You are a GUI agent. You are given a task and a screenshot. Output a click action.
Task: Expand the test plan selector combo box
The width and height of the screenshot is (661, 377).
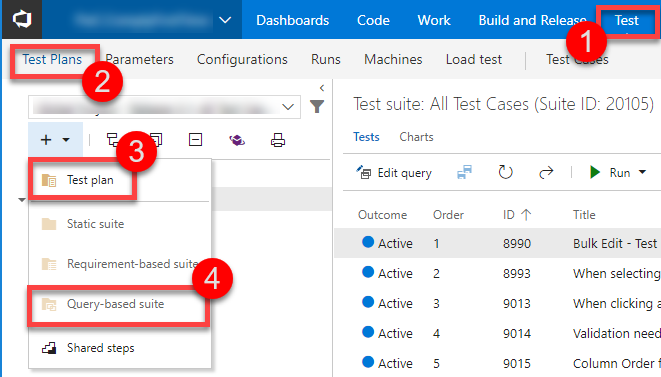click(x=164, y=107)
